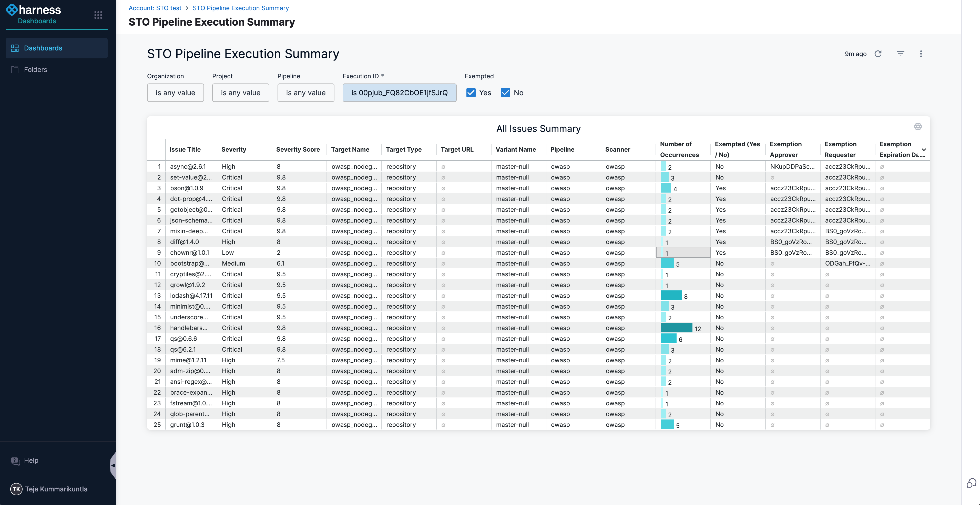Expand the Exemption Expiration Date column menu

(924, 150)
